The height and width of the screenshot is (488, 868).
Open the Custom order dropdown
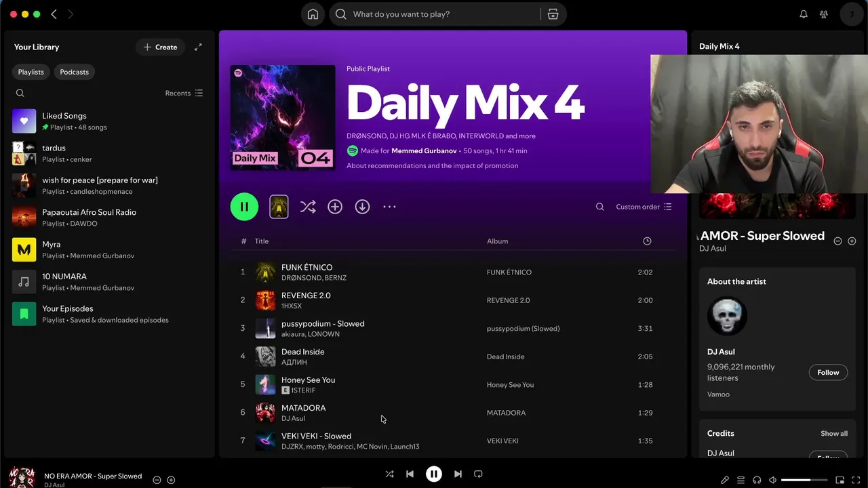644,207
